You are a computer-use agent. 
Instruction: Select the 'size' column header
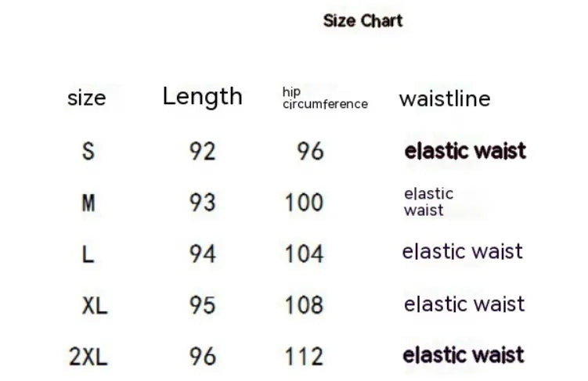click(86, 98)
